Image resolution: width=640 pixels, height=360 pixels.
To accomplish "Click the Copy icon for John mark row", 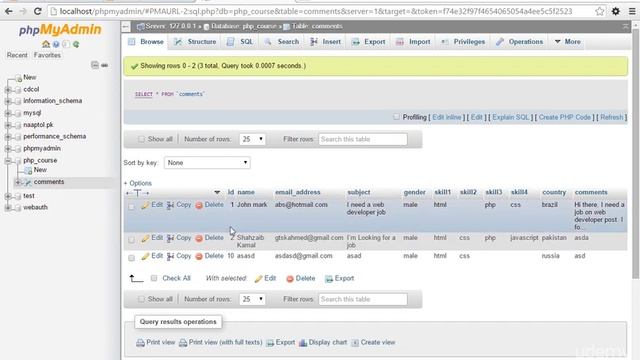I will tap(170, 205).
